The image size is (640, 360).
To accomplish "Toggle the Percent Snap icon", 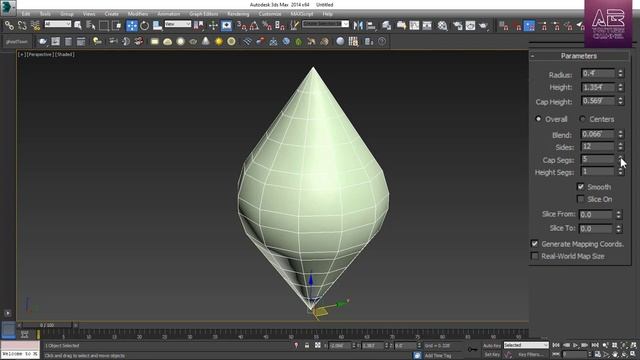I will pos(267,26).
